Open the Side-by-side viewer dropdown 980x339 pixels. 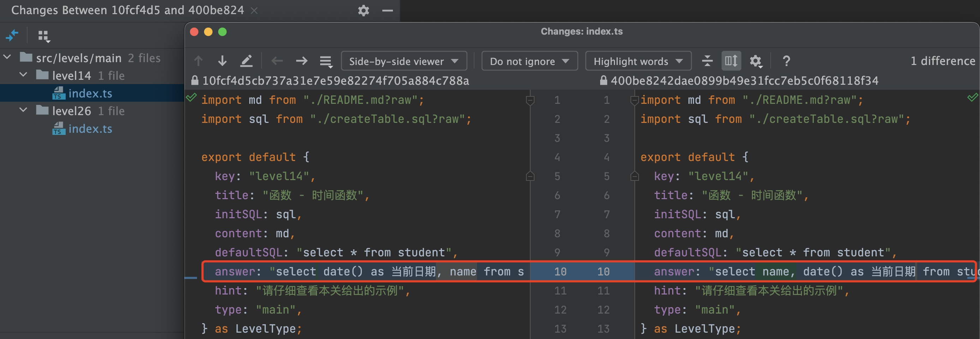pyautogui.click(x=404, y=61)
